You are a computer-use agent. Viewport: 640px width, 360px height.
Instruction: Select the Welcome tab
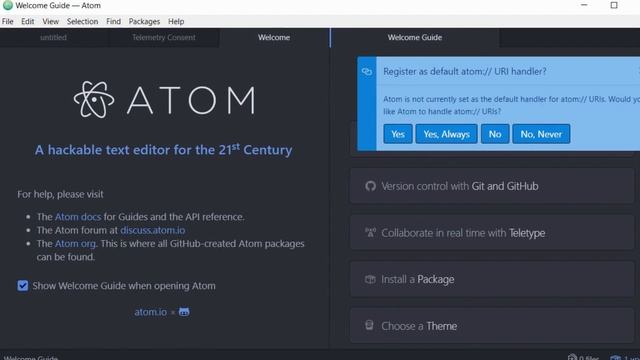pyautogui.click(x=274, y=38)
